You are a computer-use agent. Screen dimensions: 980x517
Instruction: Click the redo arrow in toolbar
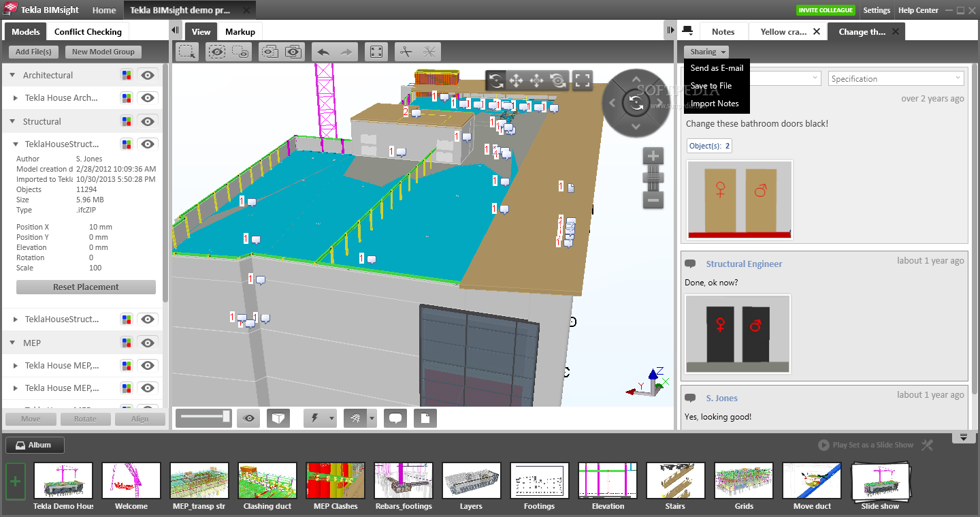click(x=346, y=52)
